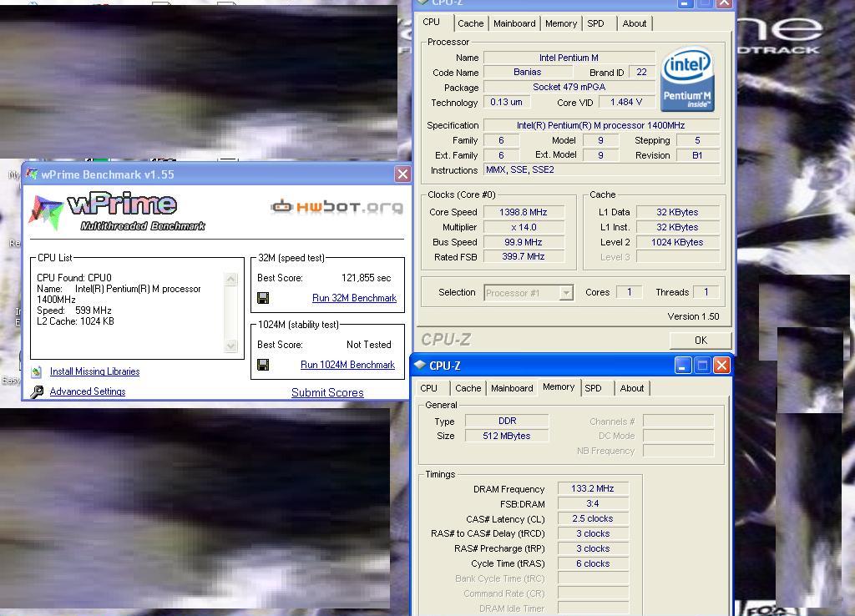The height and width of the screenshot is (616, 855).
Task: Switch to Mainboard tab in lower CPU-Z
Action: coord(512,388)
